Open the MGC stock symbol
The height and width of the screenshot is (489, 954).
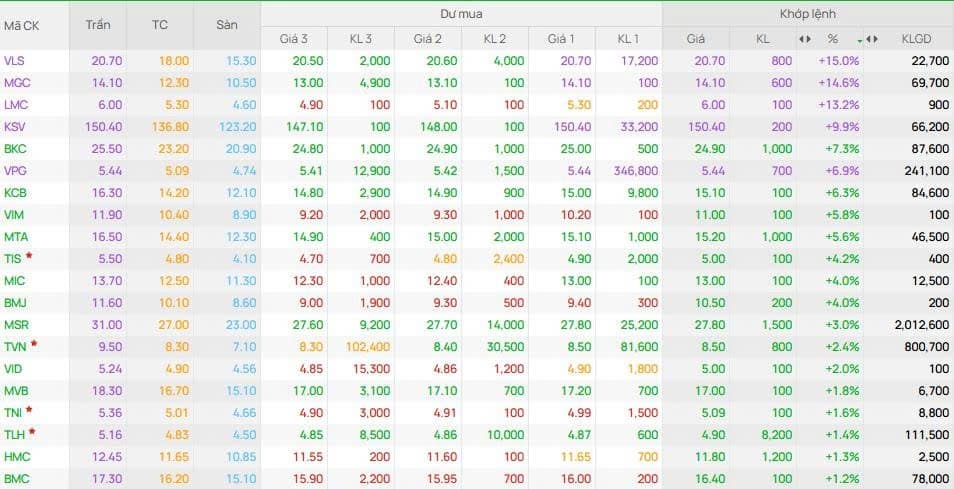(16, 83)
